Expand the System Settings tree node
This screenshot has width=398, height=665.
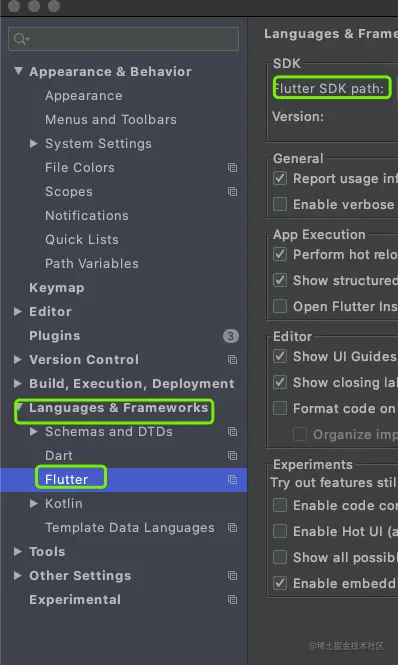(34, 143)
